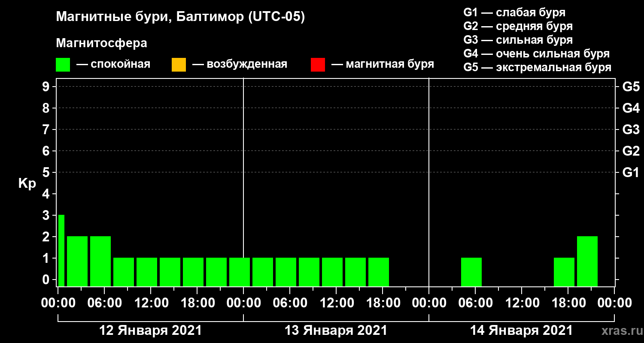
Task: Click the '12 Января 2021' date label
Action: pyautogui.click(x=151, y=331)
